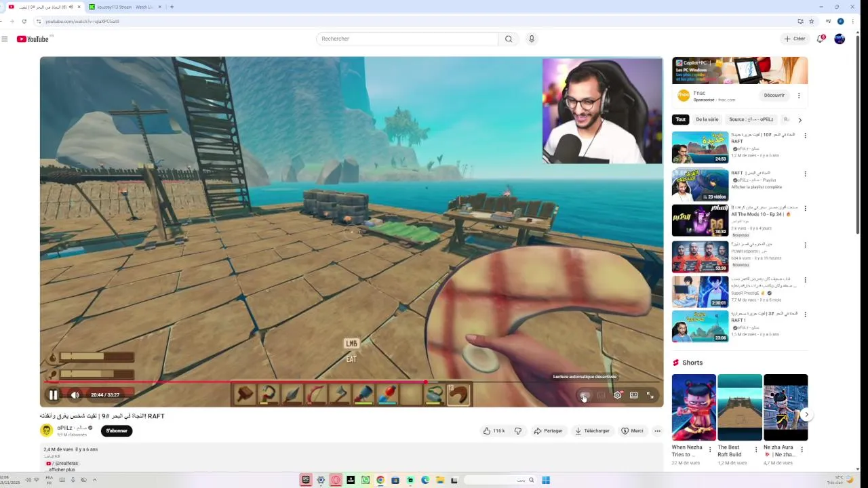The width and height of the screenshot is (868, 488).
Task: Open options for 2:20:01 video
Action: click(x=805, y=280)
